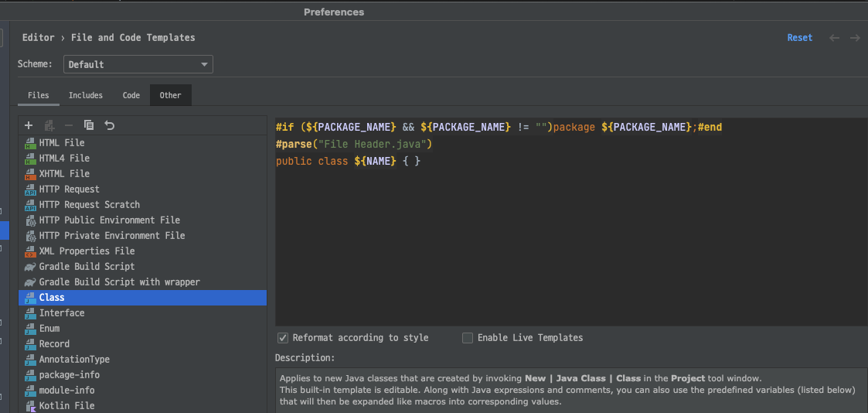This screenshot has width=868, height=413.
Task: Click the Class template Java icon
Action: pyautogui.click(x=30, y=298)
